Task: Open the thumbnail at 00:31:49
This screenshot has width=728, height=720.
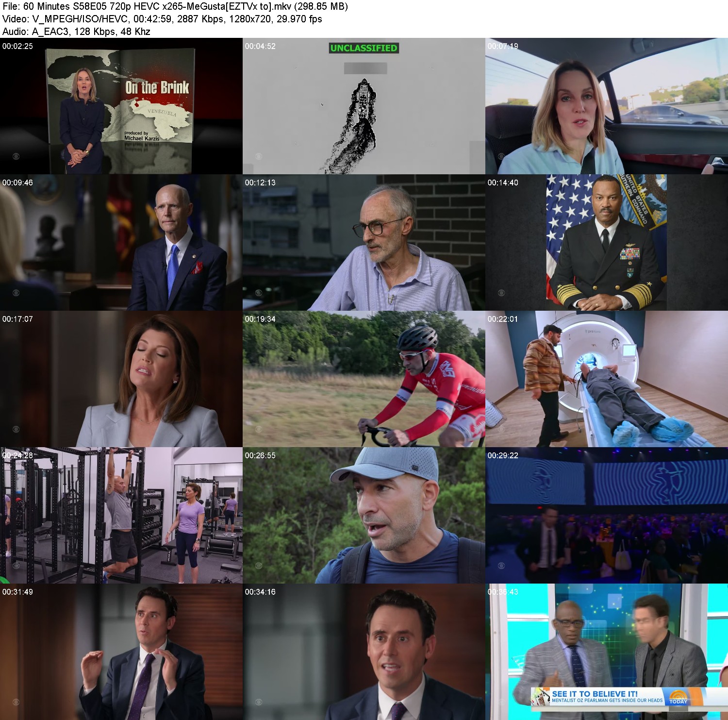Action: point(121,652)
